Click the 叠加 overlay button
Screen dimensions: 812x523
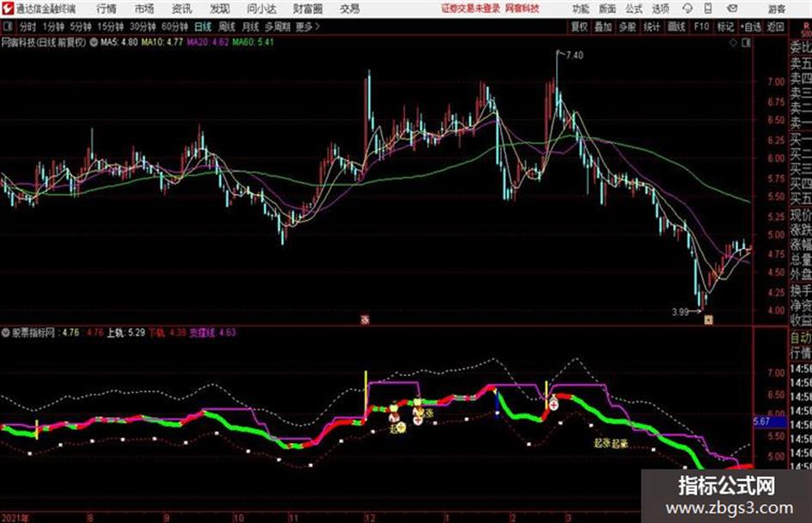click(x=603, y=27)
